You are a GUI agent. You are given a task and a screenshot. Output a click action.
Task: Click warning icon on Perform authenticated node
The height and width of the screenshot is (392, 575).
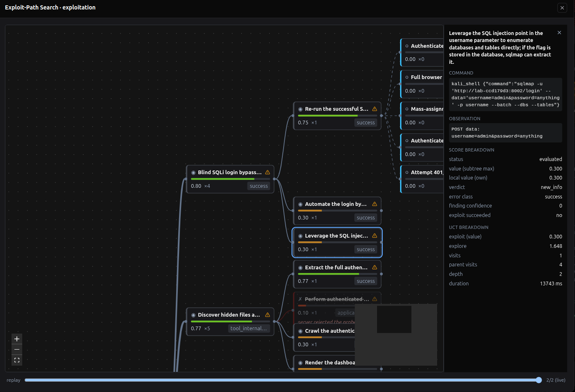(375, 299)
